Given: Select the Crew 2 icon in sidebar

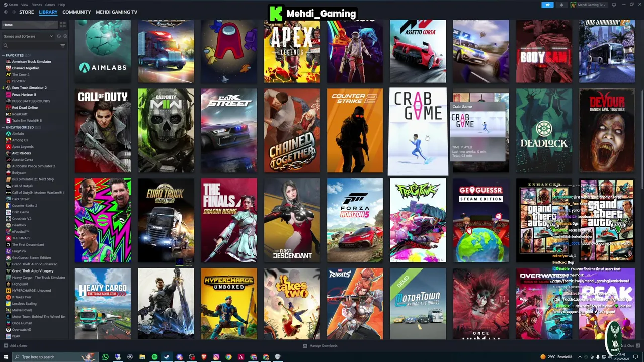Looking at the screenshot, I should click(8, 75).
